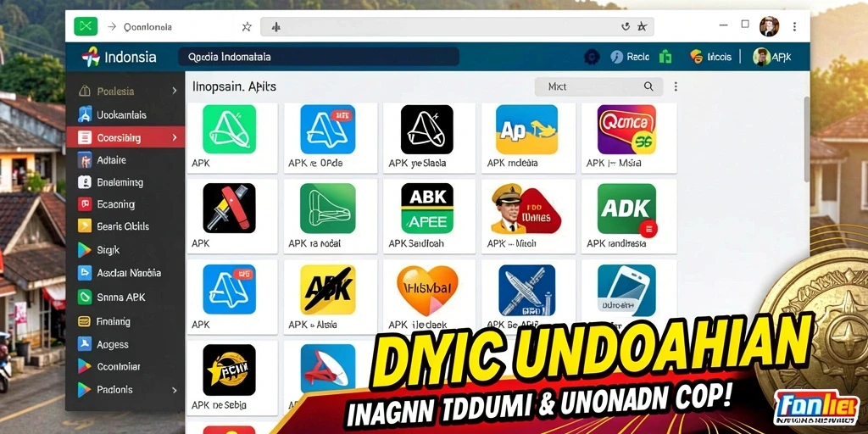This screenshot has height=434, width=868.
Task: Click the Qocdia Indomatala search field
Action: 319,57
